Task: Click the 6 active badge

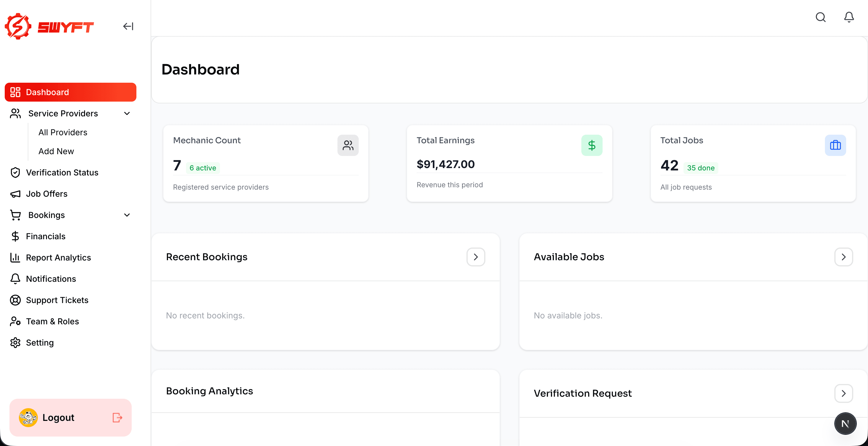Action: click(x=203, y=167)
